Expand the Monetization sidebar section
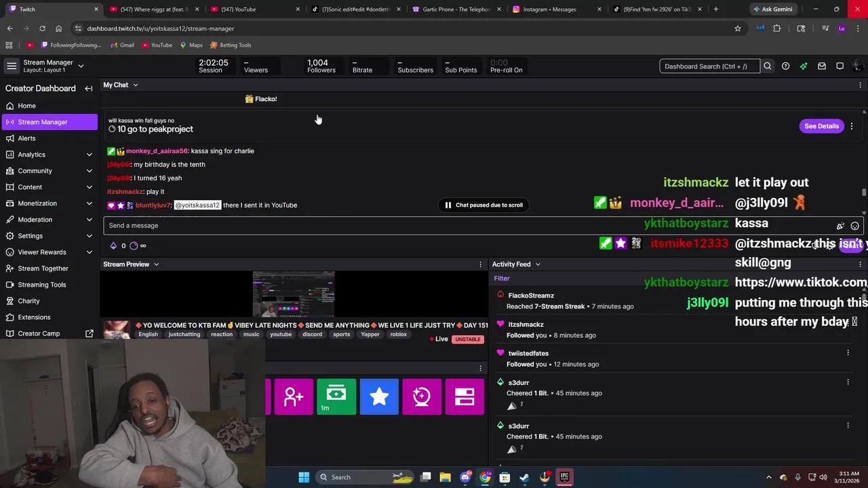 click(89, 203)
